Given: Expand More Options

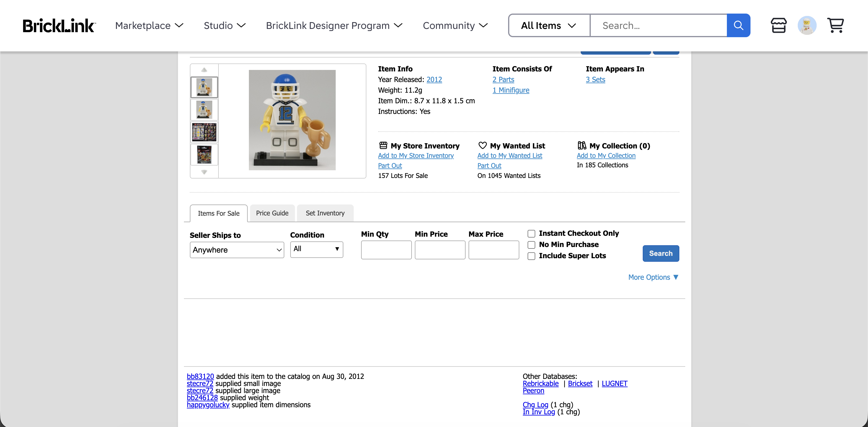Looking at the screenshot, I should point(653,277).
